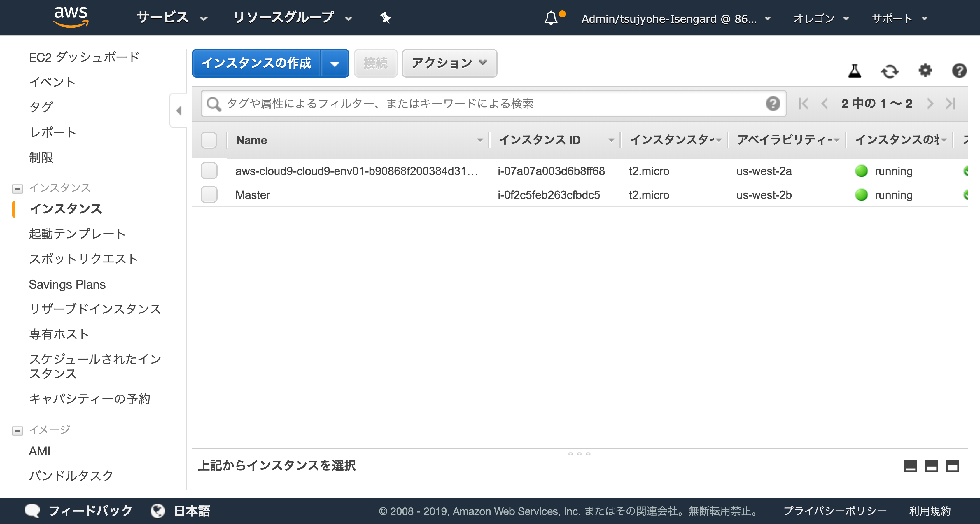980x524 pixels.
Task: Open バンドルタスク in sidebar
Action: (71, 476)
